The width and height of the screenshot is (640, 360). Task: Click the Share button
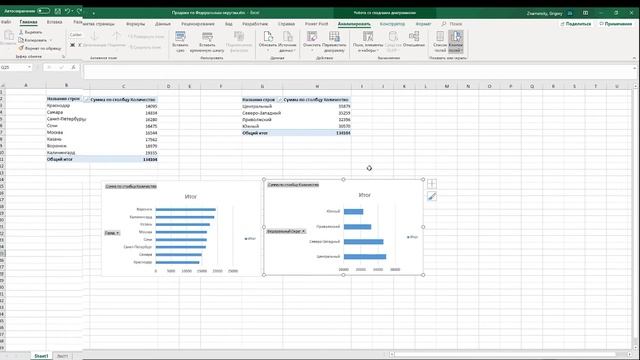[x=576, y=24]
